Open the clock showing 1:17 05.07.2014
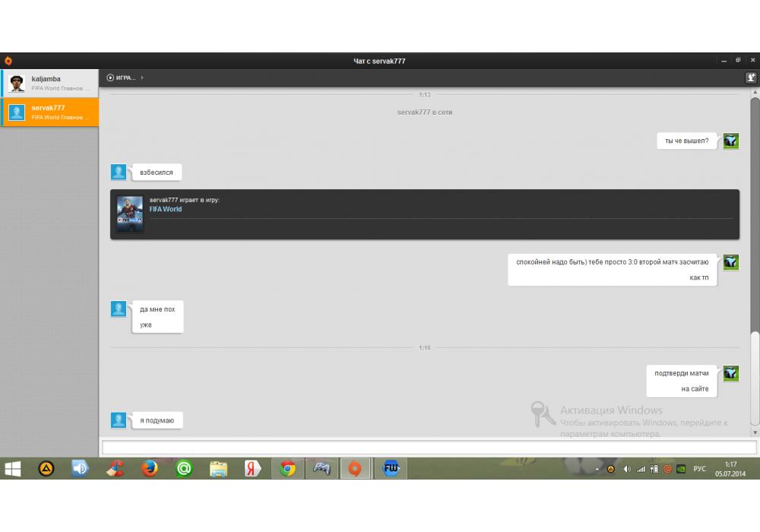This screenshot has width=760, height=532. 730,469
